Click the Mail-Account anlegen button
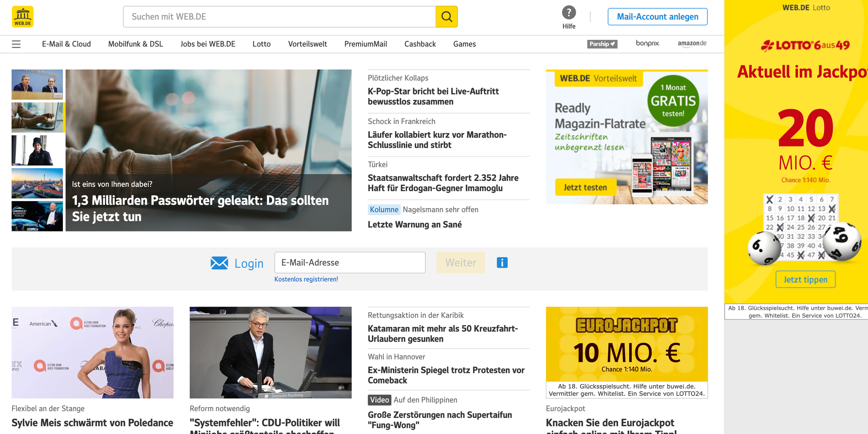This screenshot has width=868, height=434. pyautogui.click(x=657, y=16)
